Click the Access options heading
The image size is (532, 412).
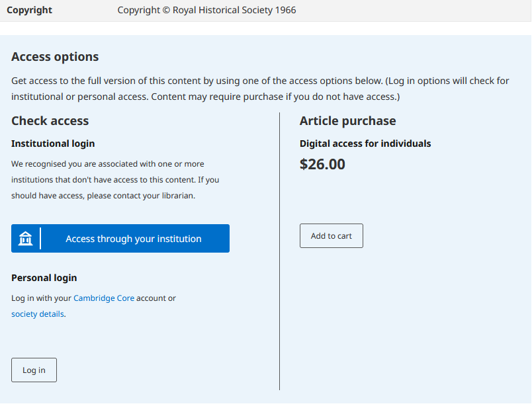click(x=55, y=57)
